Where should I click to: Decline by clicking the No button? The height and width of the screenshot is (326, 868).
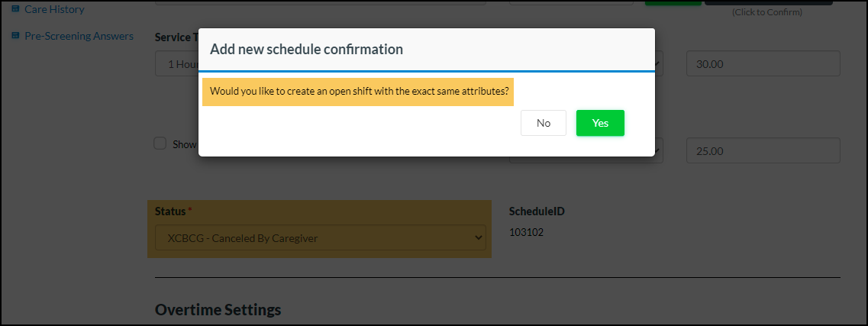point(544,123)
